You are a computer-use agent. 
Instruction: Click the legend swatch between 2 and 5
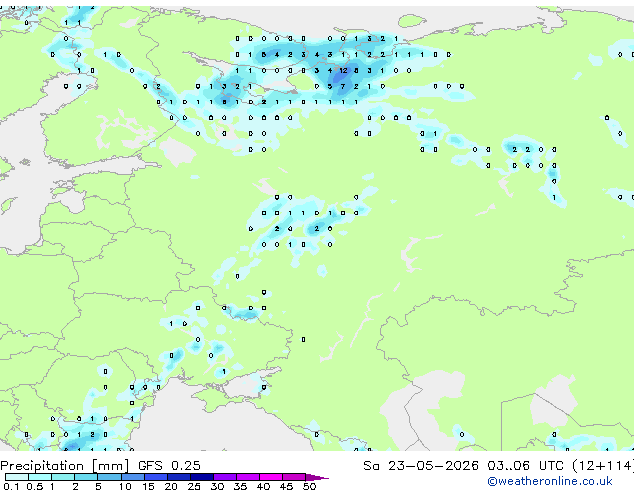[x=86, y=477]
